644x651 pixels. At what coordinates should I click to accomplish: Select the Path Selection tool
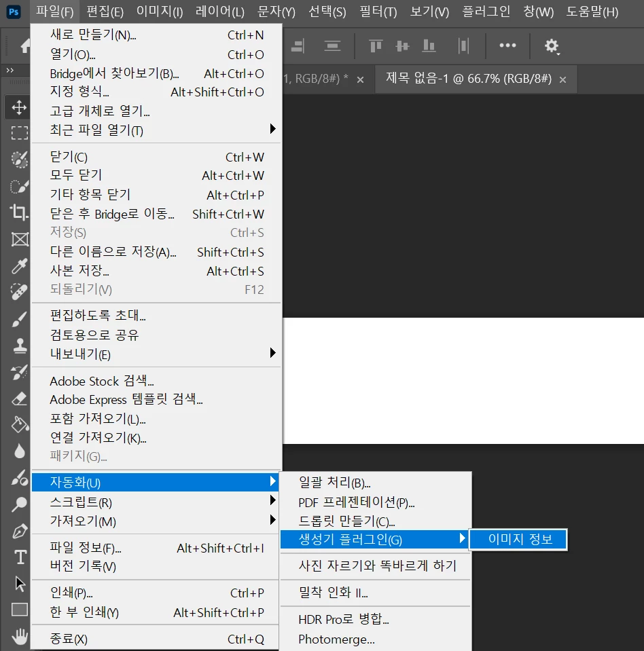pos(20,583)
